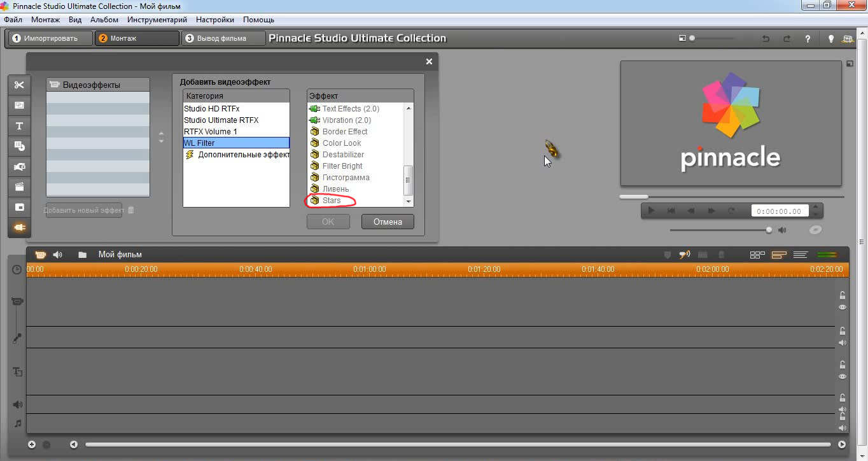This screenshot has height=461, width=868.
Task: Open the Файл menu
Action: [13, 20]
